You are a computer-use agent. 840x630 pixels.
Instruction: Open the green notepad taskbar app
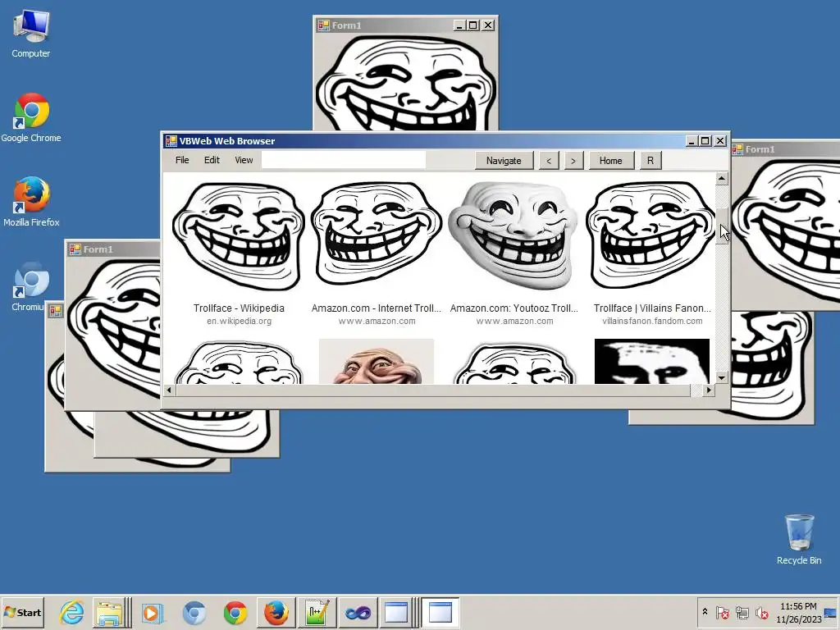(317, 612)
